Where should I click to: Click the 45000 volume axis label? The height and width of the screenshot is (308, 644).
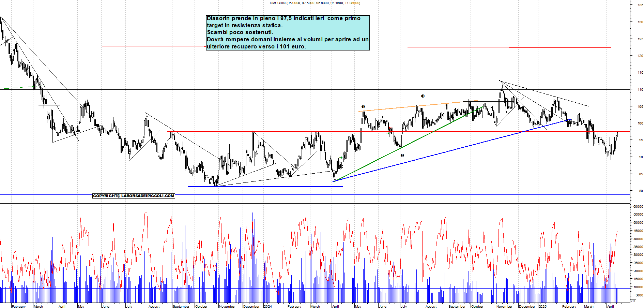click(638, 231)
